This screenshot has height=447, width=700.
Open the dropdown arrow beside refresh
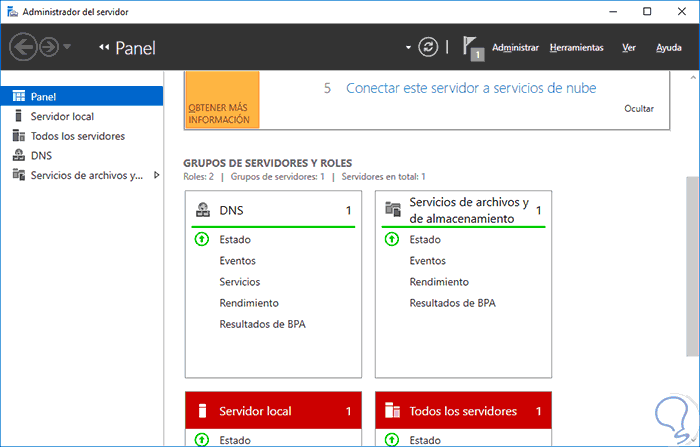(408, 47)
